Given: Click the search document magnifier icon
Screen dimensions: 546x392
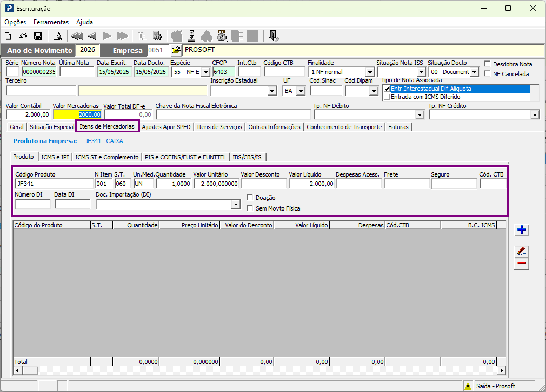Looking at the screenshot, I should click(x=57, y=36).
